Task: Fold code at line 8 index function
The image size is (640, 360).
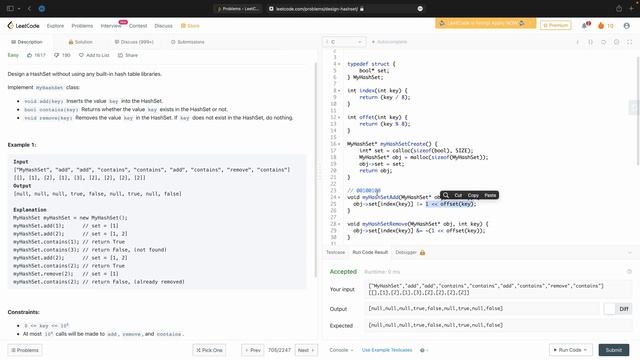Action: [339, 91]
